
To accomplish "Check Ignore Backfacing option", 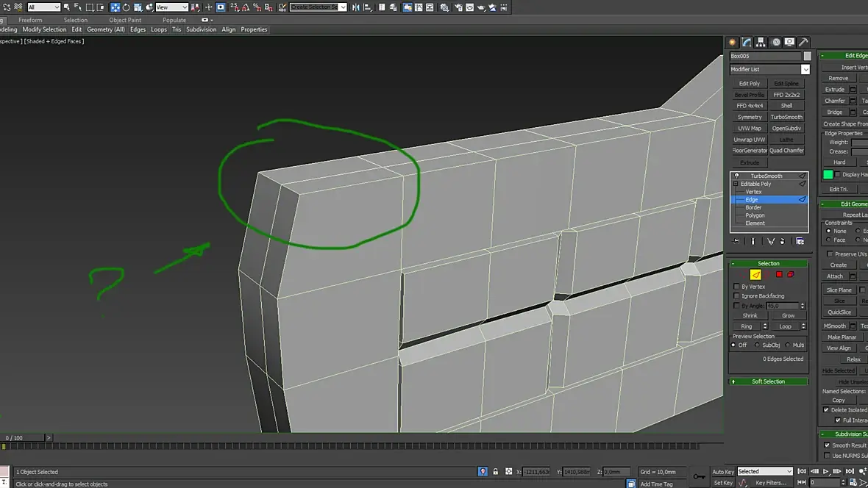I will click(x=737, y=296).
